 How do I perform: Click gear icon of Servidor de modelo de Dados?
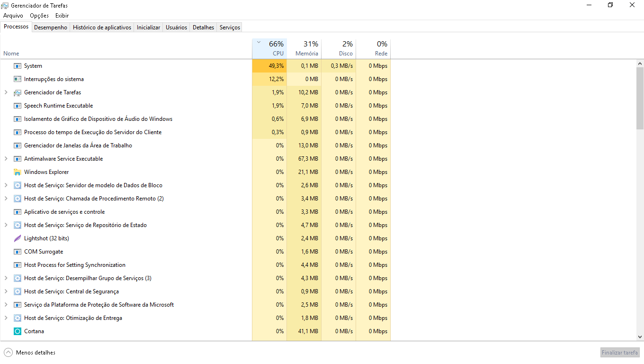point(18,185)
